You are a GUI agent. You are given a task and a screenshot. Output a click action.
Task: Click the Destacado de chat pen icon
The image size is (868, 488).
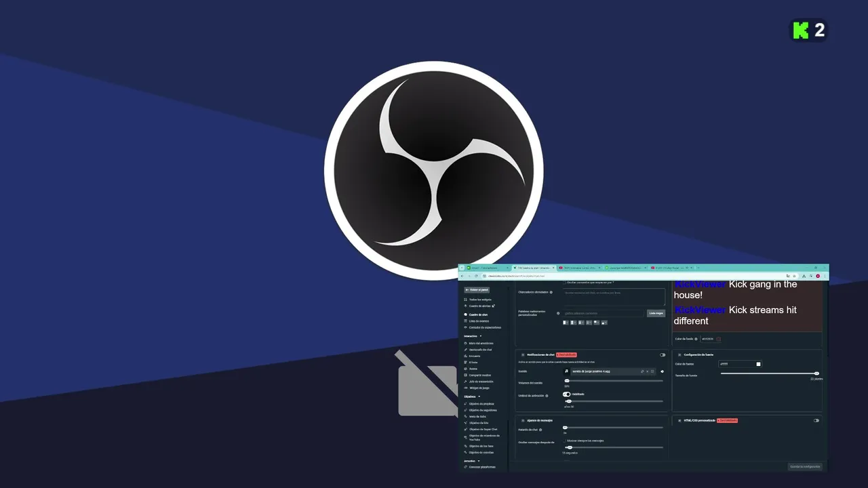pyautogui.click(x=465, y=350)
